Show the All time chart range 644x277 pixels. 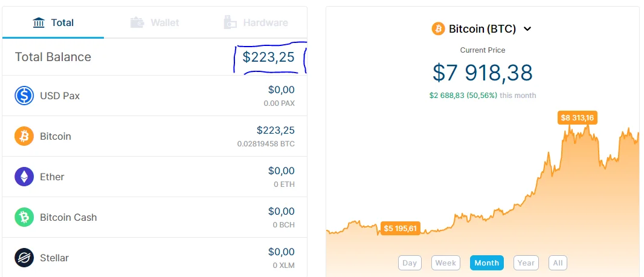[558, 263]
